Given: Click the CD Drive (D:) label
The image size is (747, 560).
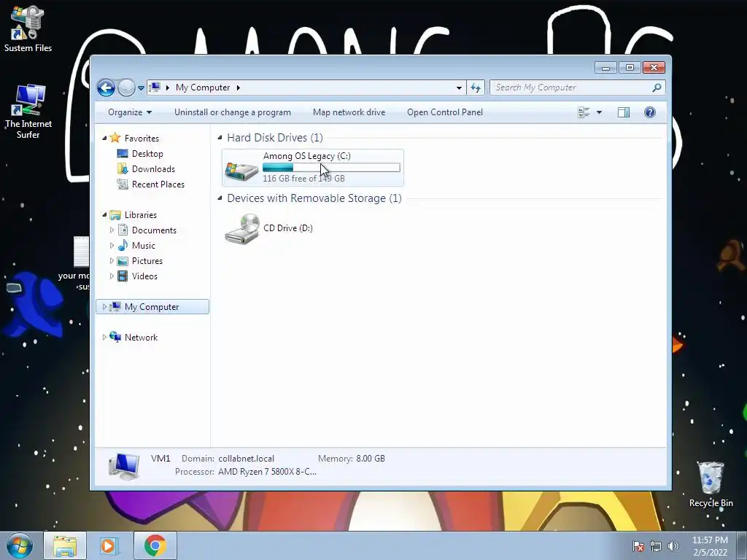Looking at the screenshot, I should pyautogui.click(x=287, y=228).
